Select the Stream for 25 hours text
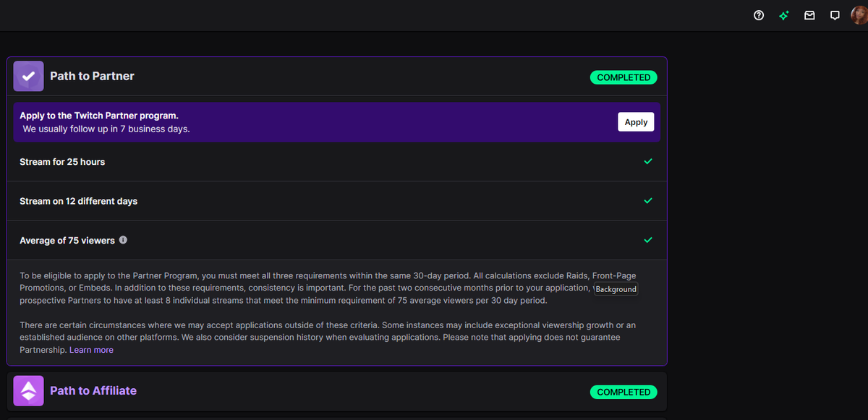868x420 pixels. point(62,162)
